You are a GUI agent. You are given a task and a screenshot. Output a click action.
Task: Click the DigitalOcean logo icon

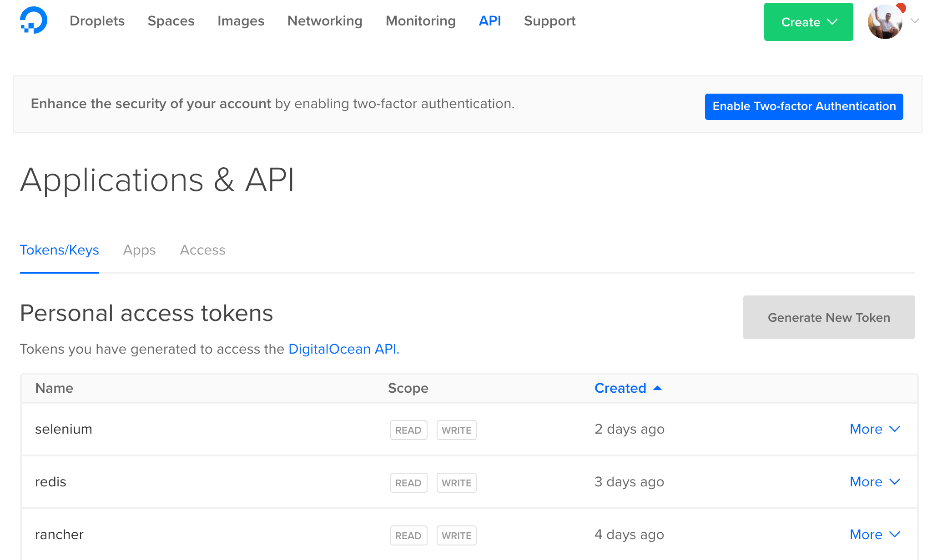point(34,20)
